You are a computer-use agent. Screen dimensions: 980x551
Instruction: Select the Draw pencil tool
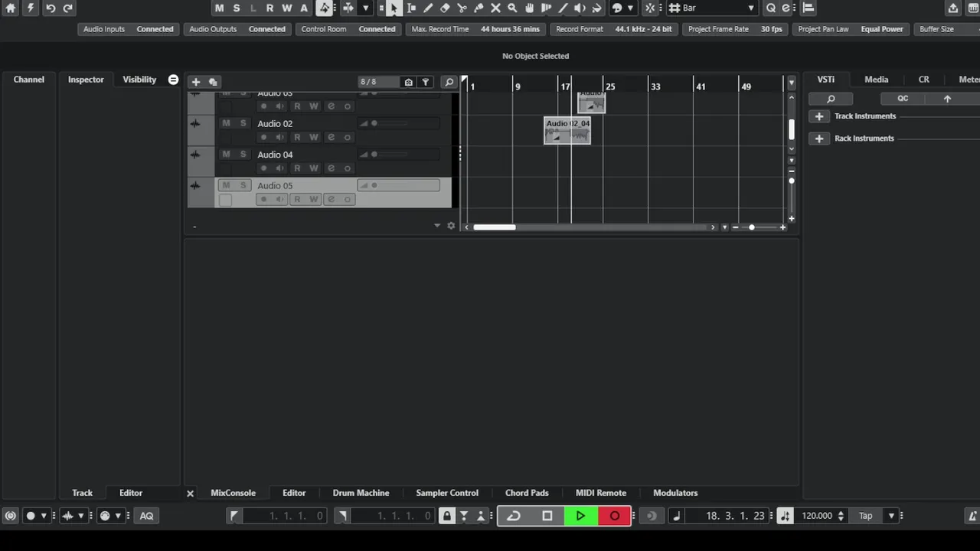click(428, 8)
